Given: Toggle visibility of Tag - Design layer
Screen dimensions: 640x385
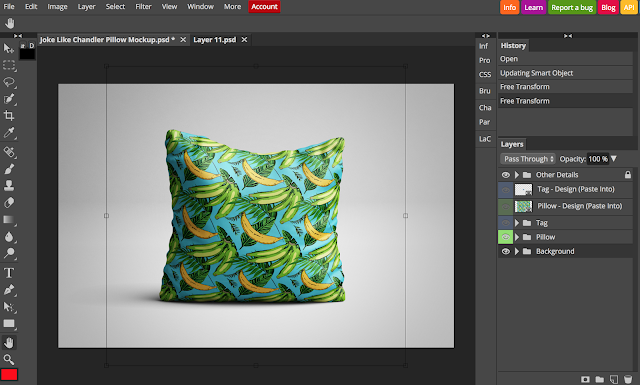Looking at the screenshot, I should click(x=505, y=189).
